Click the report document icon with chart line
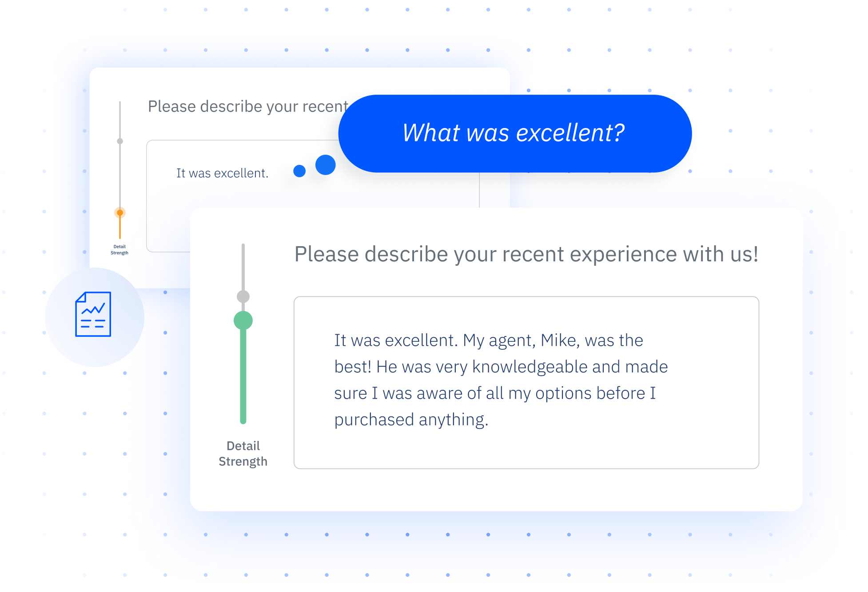The image size is (868, 592). tap(93, 314)
